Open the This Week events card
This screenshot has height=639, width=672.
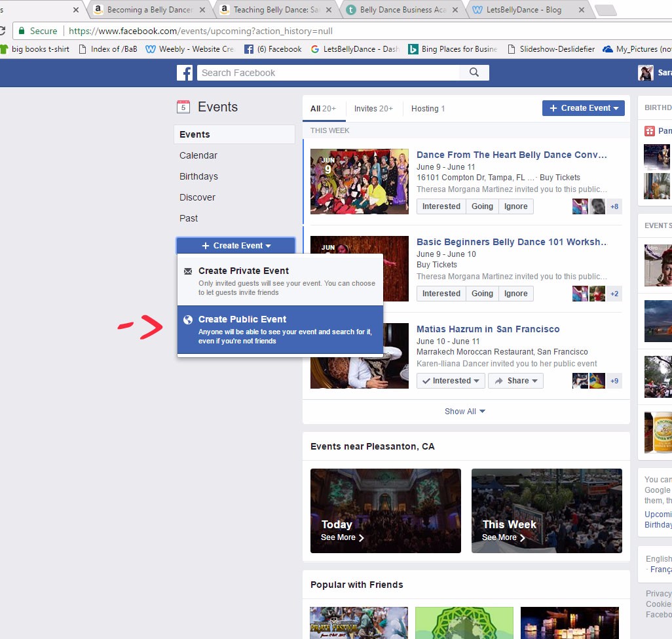point(547,511)
